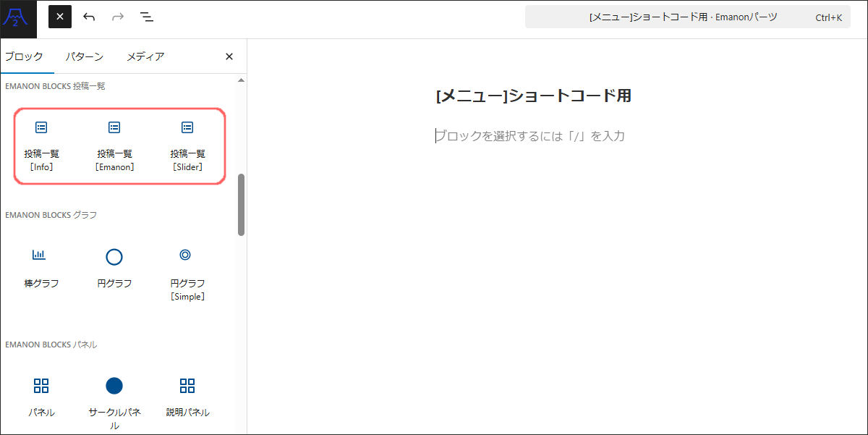
Task: Click the site logo icon in top-left
Action: tap(18, 17)
